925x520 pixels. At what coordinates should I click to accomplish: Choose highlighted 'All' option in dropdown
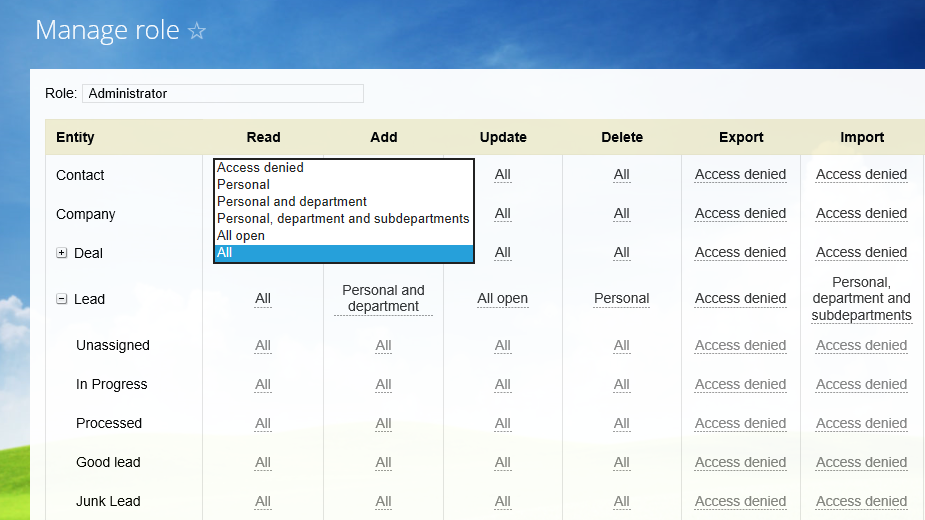point(343,253)
